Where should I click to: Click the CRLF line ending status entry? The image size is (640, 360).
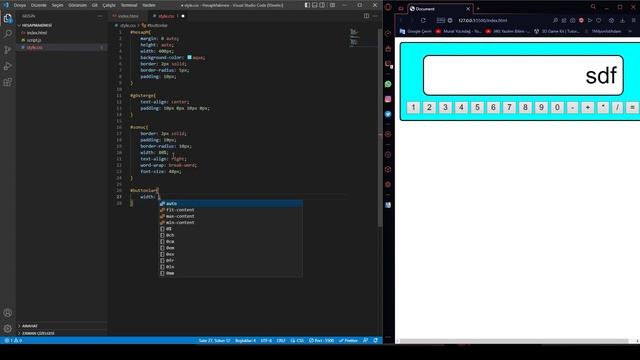(281, 340)
